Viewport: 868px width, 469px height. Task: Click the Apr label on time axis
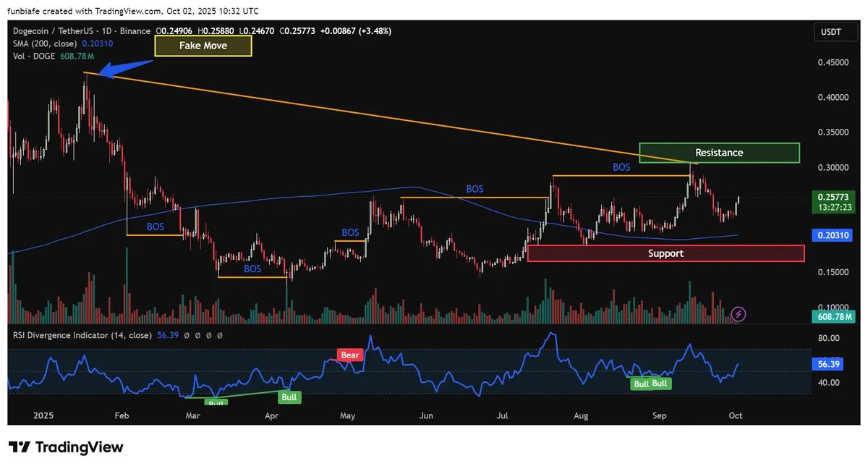click(272, 416)
